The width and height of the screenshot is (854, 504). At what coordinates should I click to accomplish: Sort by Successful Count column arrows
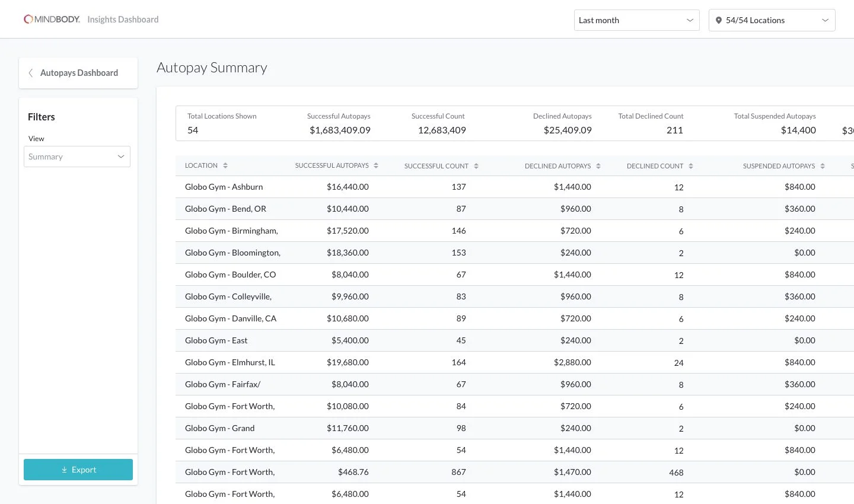pos(476,166)
